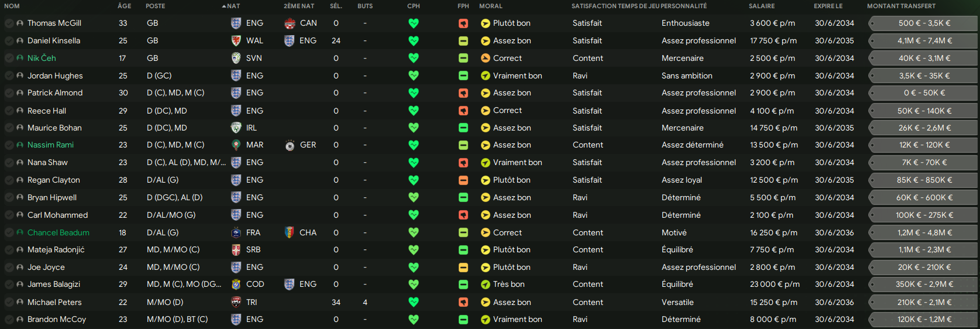980x329 pixels.
Task: Click Daniel Kinsella's Wales flag icon
Action: (236, 41)
